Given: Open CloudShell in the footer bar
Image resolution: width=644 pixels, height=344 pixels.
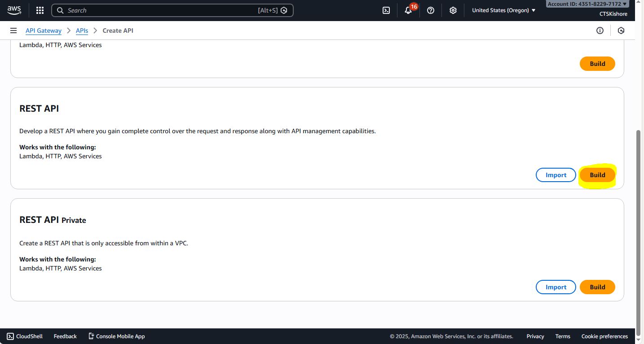Looking at the screenshot, I should click(x=25, y=336).
